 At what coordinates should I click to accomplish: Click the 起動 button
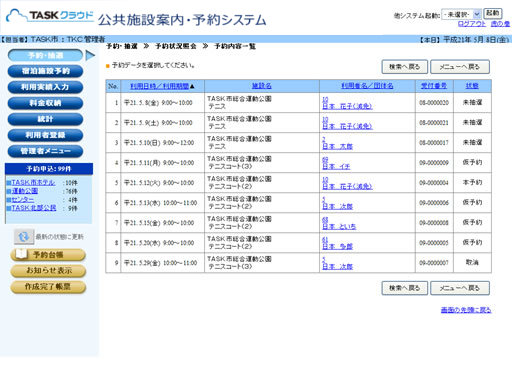(x=492, y=13)
